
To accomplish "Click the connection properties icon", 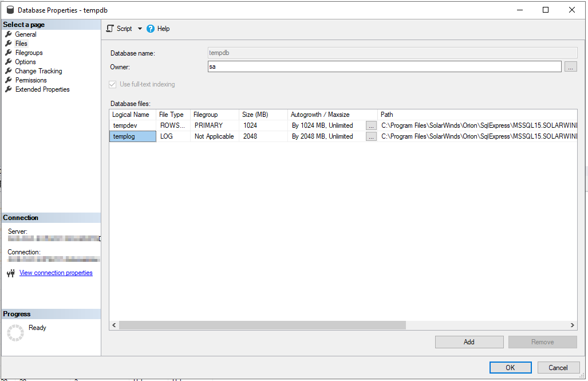I will [x=10, y=273].
